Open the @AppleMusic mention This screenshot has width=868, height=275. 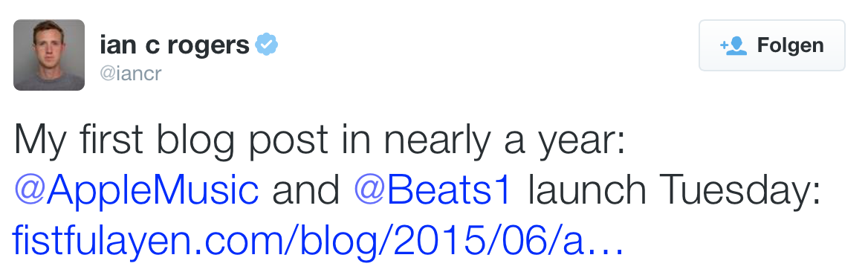click(136, 191)
